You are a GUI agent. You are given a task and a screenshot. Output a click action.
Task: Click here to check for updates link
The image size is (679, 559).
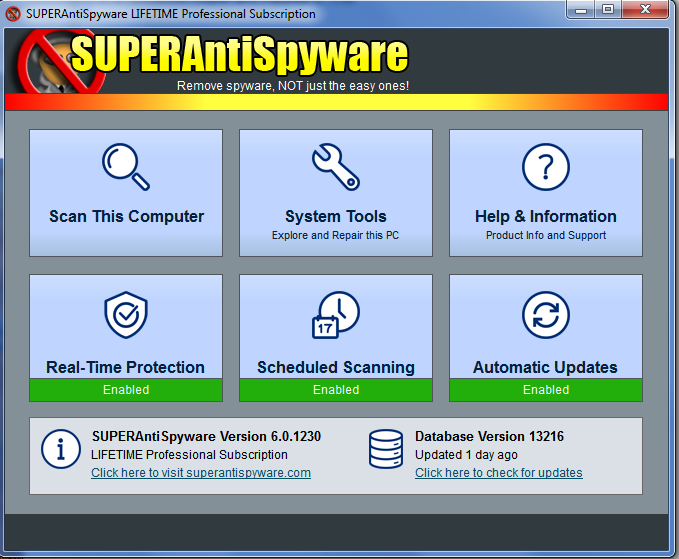499,473
